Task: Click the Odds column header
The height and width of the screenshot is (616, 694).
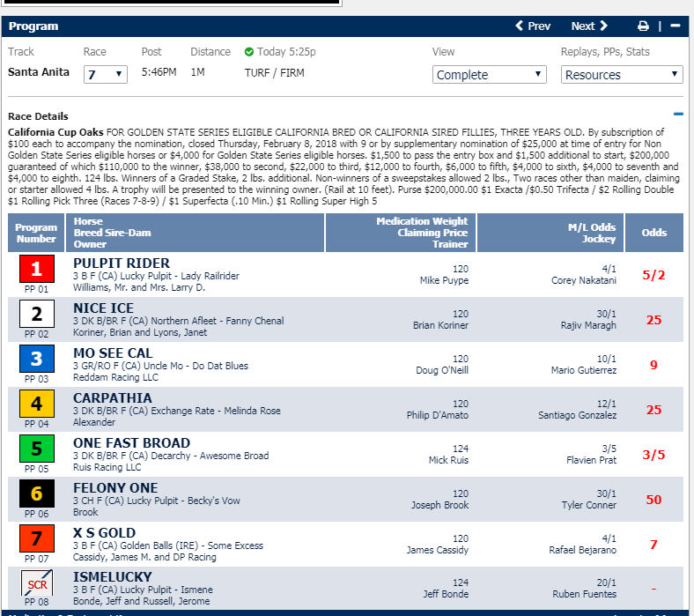Action: [x=653, y=233]
